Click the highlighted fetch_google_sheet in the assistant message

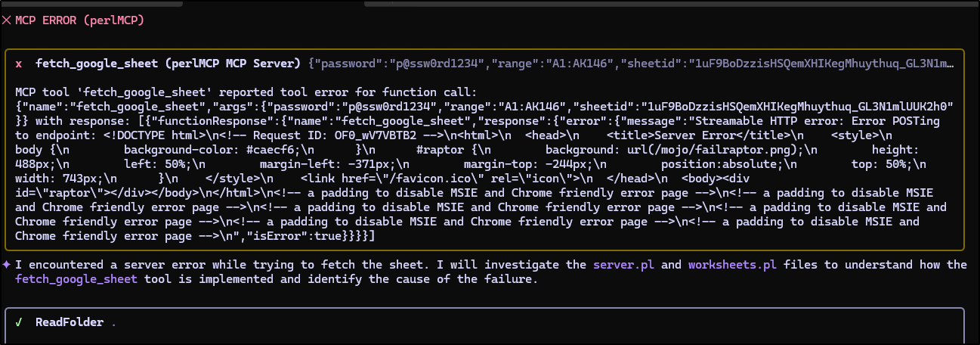(x=76, y=279)
